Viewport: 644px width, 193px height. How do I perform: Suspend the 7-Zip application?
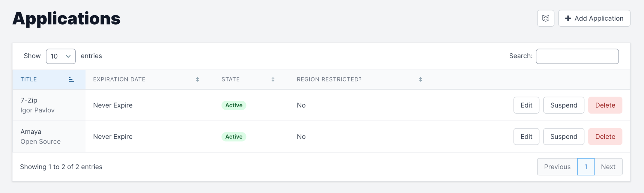click(x=564, y=105)
